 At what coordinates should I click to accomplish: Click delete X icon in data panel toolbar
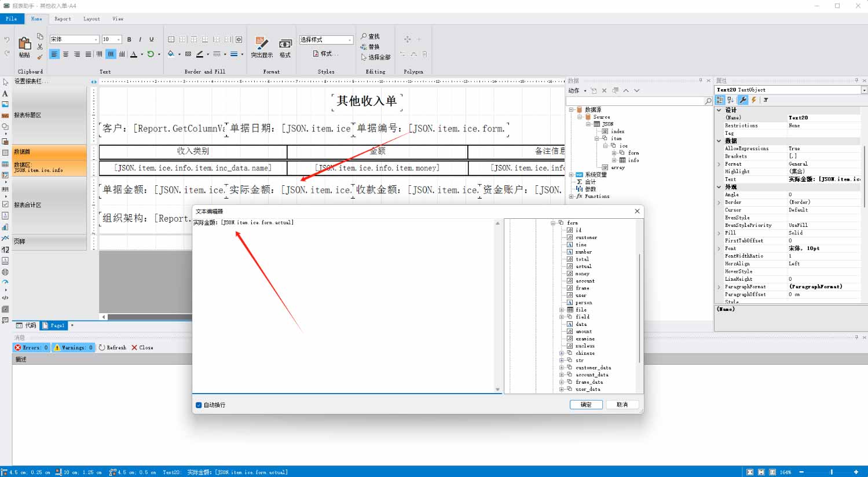point(604,90)
